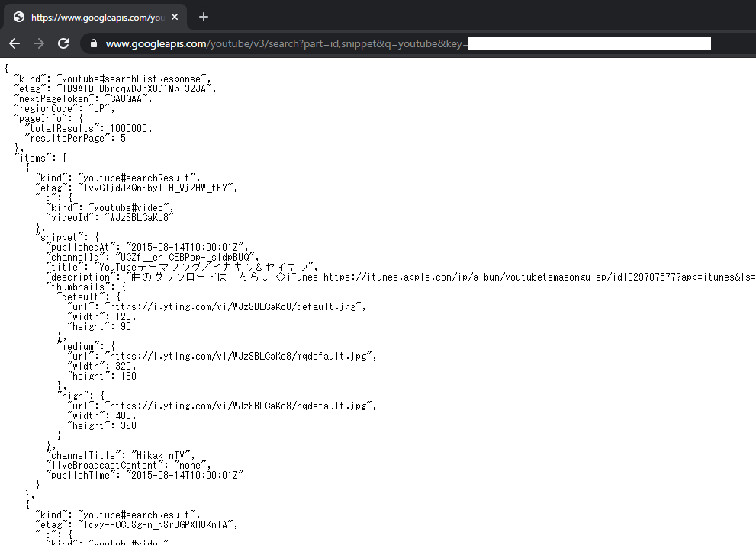The image size is (756, 545).
Task: Click the "pageInfo" key
Action: click(x=41, y=119)
